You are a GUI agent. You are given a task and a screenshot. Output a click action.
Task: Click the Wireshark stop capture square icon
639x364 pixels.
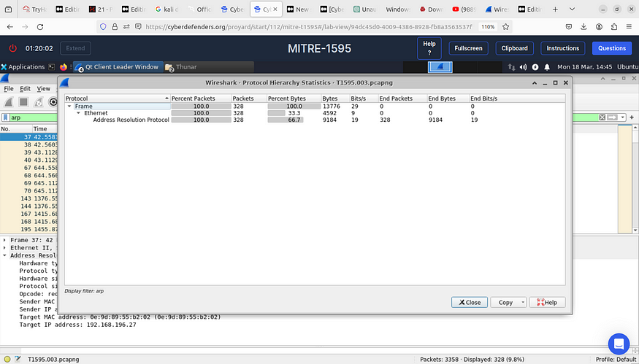tap(23, 102)
